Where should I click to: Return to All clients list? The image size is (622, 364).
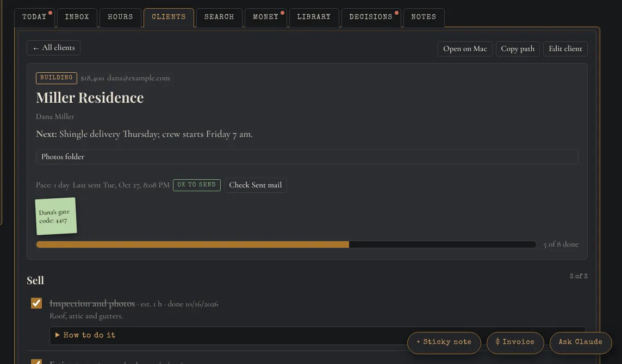(53, 48)
